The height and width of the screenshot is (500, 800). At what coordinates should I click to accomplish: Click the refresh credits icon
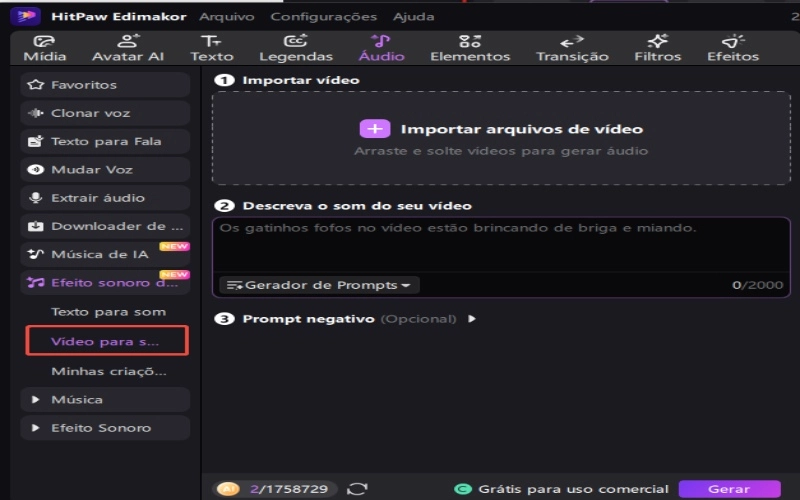(357, 489)
